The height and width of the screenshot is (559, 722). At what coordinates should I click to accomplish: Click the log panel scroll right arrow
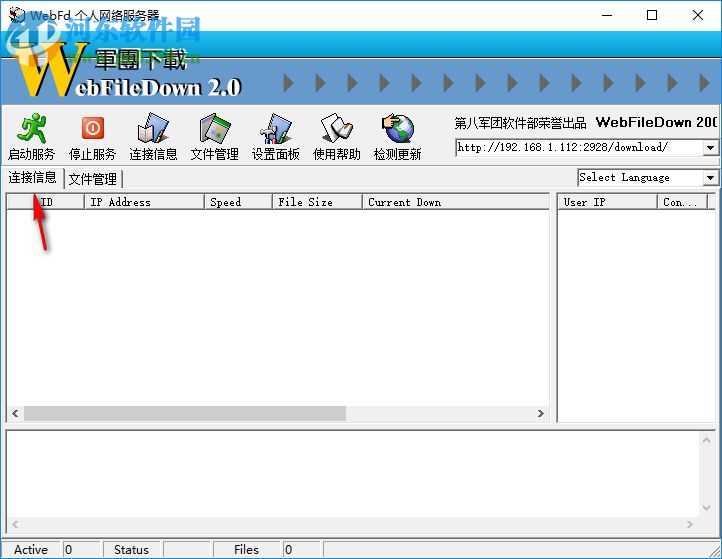click(x=689, y=524)
